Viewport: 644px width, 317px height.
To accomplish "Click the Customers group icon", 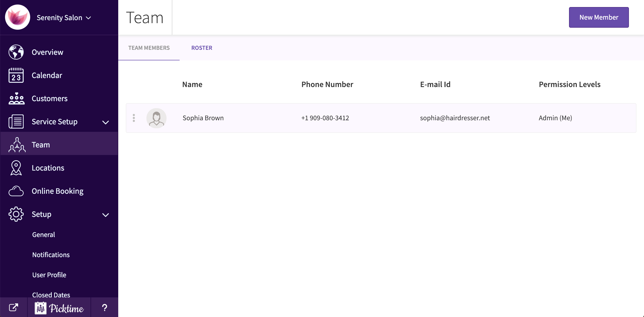I will 17,98.
